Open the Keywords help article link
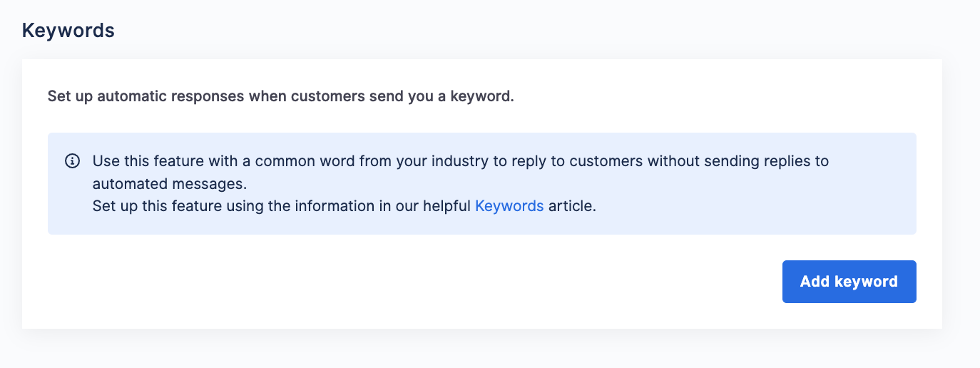This screenshot has height=368, width=980. (x=509, y=206)
